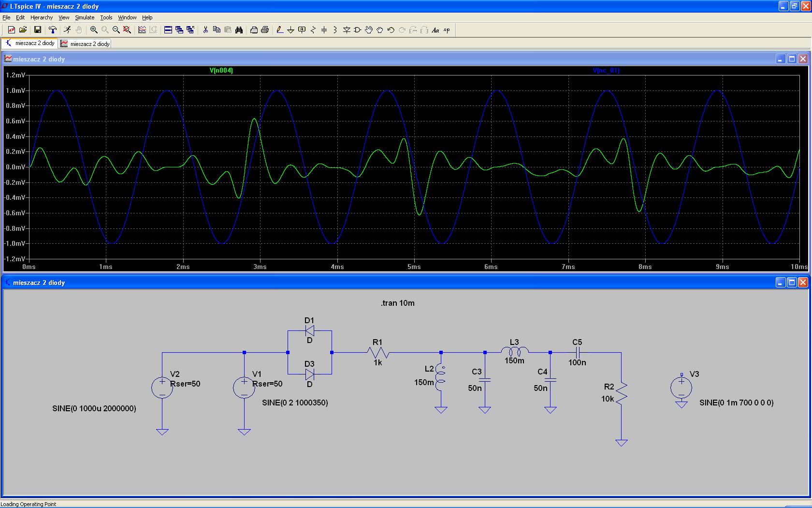
Task: Select the Wire drawing tool
Action: click(279, 30)
